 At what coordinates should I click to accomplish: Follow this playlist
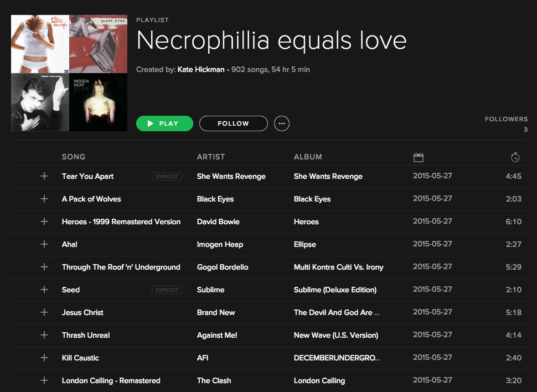(x=233, y=123)
